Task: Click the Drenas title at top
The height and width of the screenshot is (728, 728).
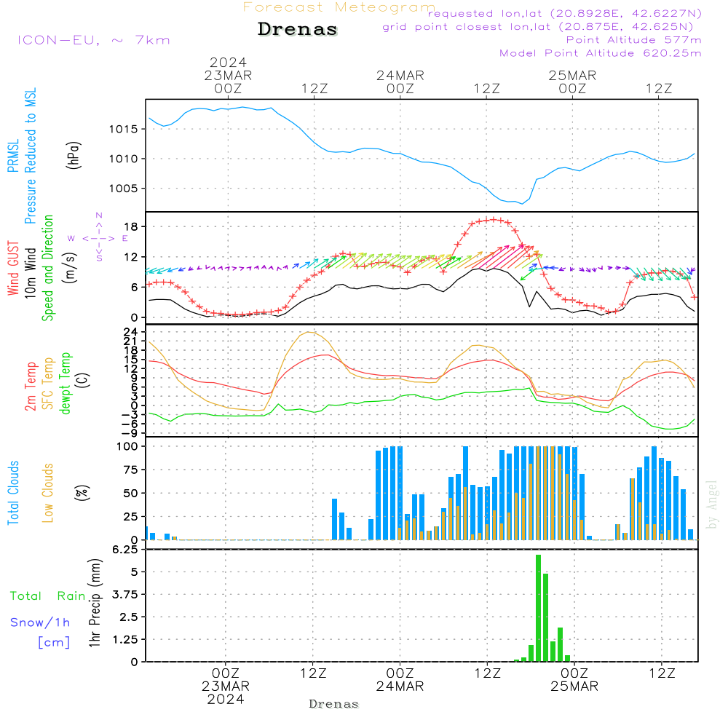Action: pos(298,29)
